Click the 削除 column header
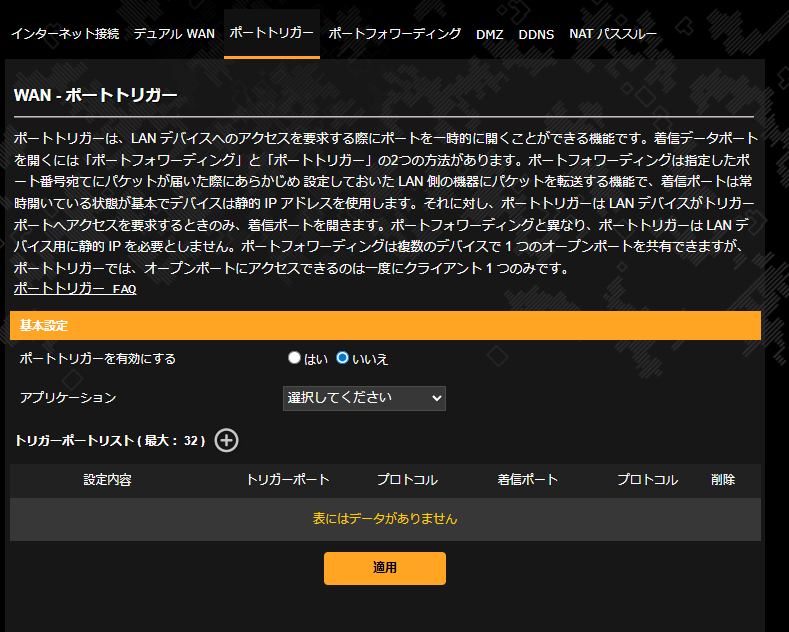This screenshot has height=632, width=789. click(723, 480)
